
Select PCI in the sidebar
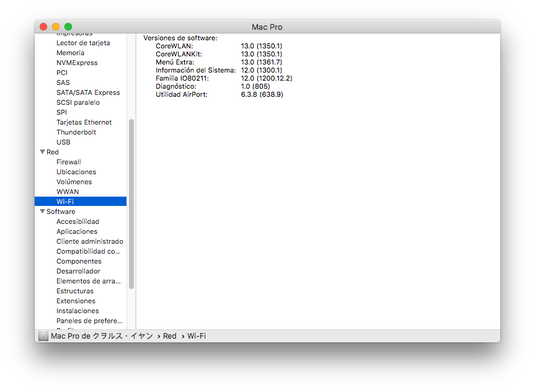(62, 73)
